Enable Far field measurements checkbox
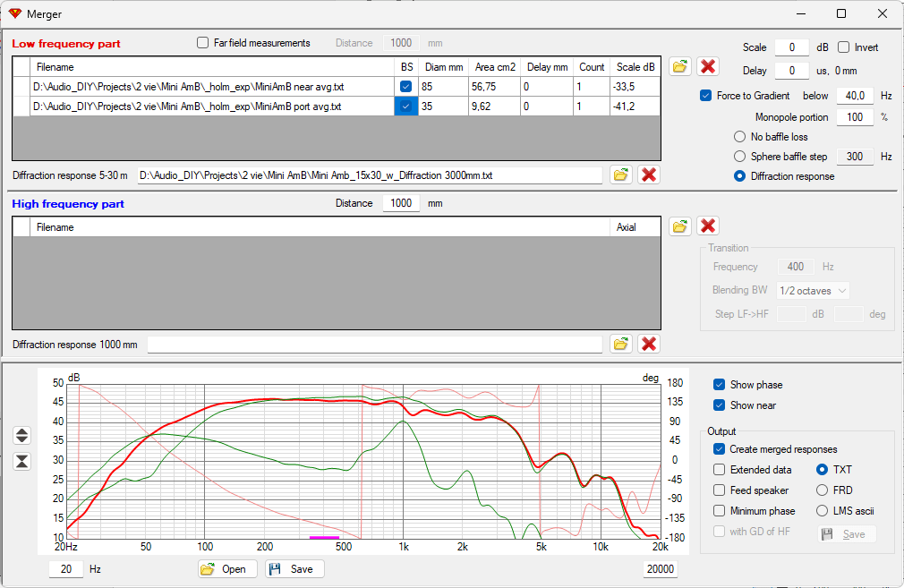The image size is (904, 588). coord(202,43)
